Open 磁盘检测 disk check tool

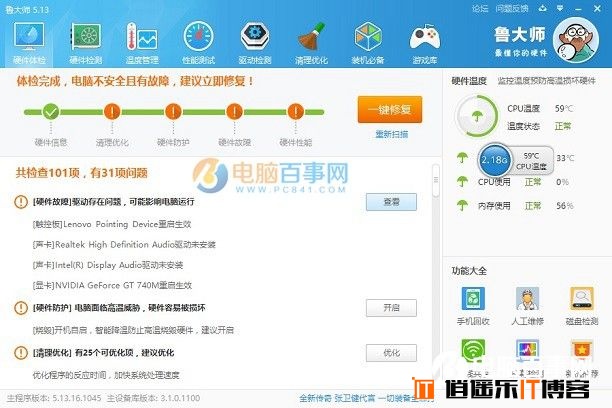pyautogui.click(x=582, y=306)
